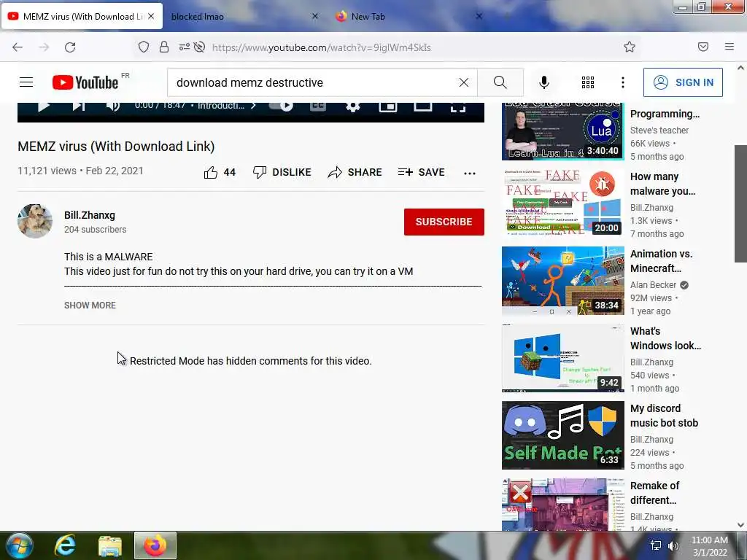The width and height of the screenshot is (747, 560).
Task: Click the scrollbar down arrow
Action: 740,525
